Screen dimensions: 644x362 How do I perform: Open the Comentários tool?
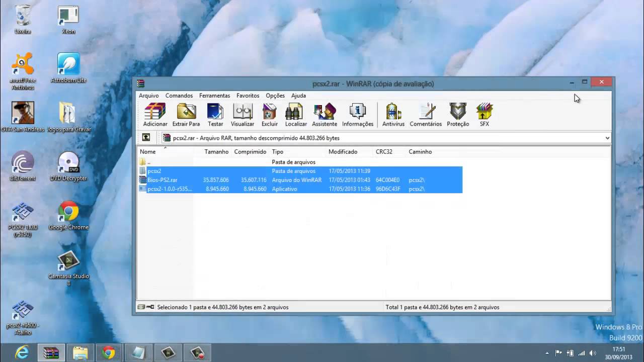tap(426, 115)
